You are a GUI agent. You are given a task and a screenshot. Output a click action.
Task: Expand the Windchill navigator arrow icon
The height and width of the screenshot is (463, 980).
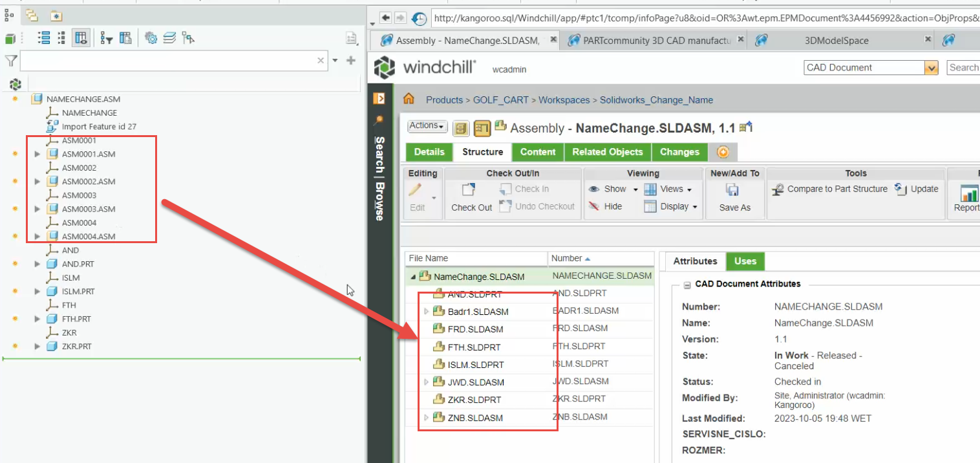point(379,99)
